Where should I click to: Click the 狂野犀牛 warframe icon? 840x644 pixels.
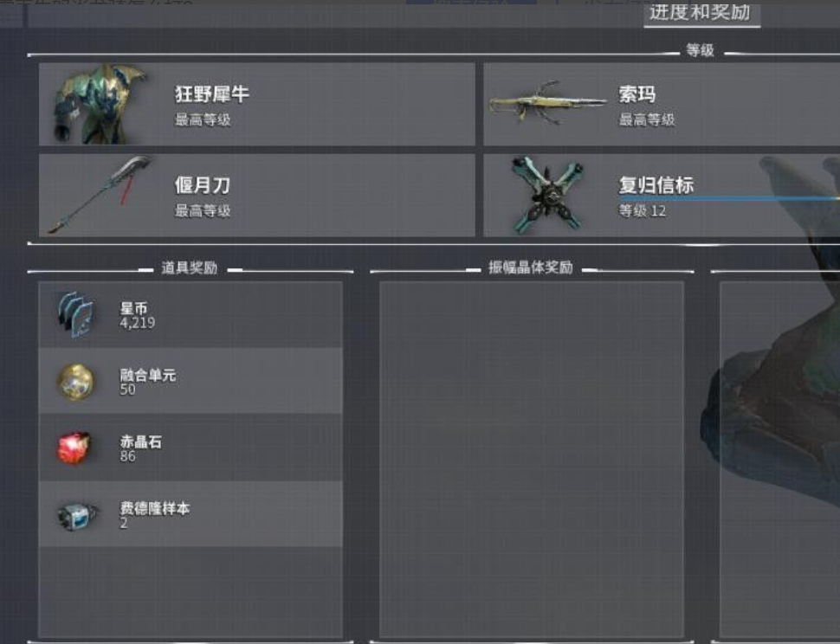click(99, 104)
